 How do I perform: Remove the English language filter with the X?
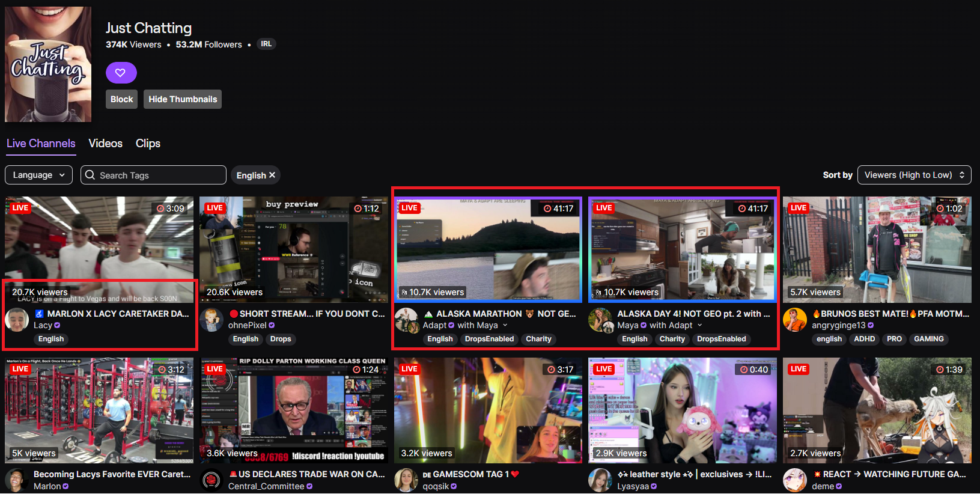tap(272, 175)
